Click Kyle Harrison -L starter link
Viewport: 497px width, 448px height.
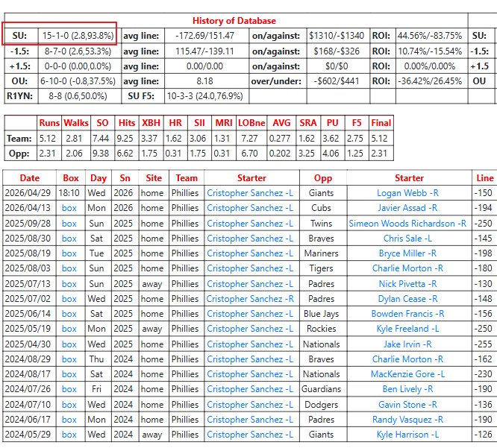point(407,435)
